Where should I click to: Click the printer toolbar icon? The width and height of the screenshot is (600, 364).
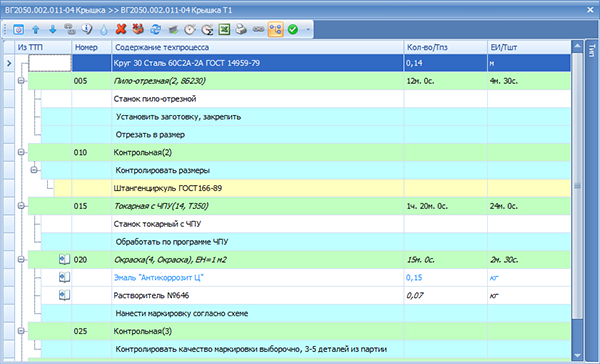[x=241, y=29]
